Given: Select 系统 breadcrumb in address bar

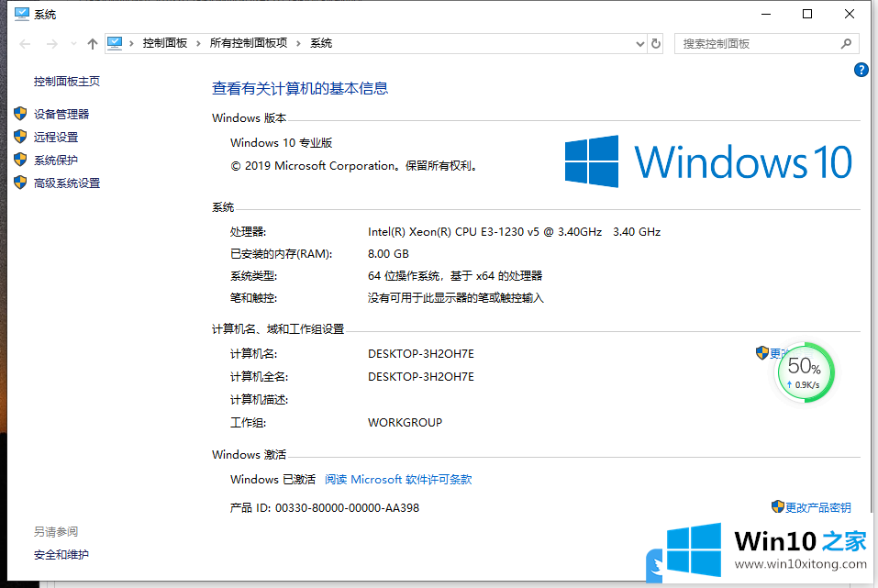Looking at the screenshot, I should [321, 43].
